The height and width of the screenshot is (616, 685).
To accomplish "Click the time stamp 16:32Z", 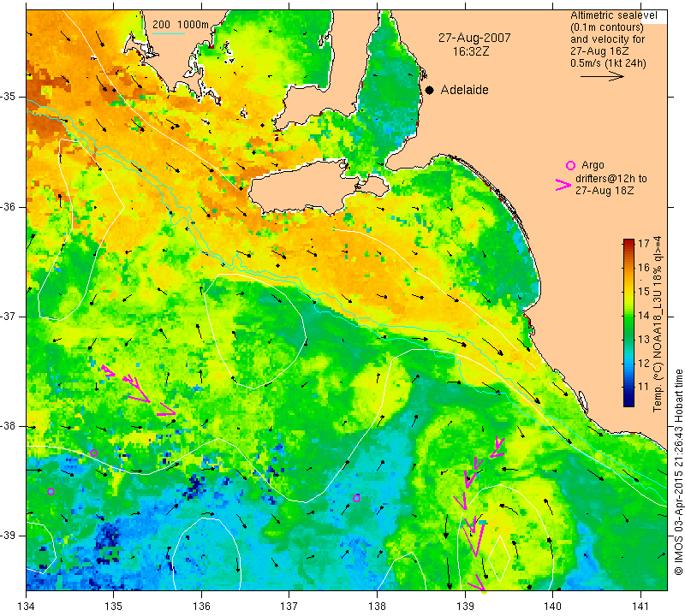I will 471,51.
